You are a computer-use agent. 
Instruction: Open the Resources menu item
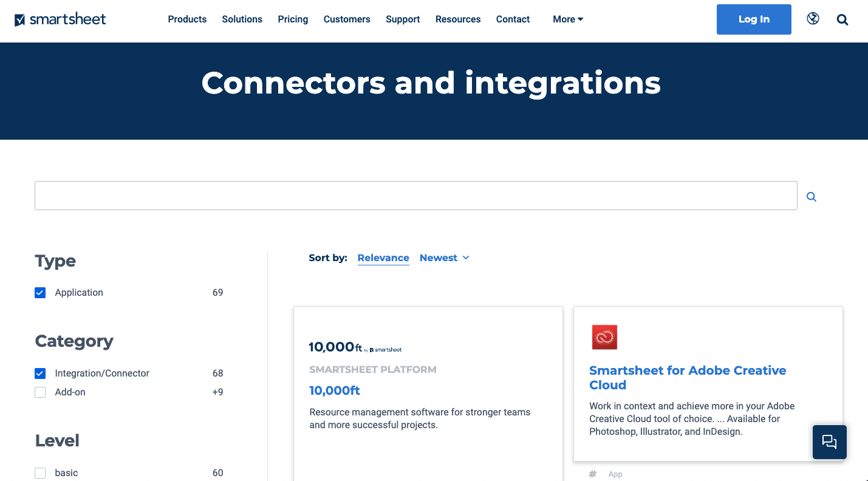tap(458, 19)
